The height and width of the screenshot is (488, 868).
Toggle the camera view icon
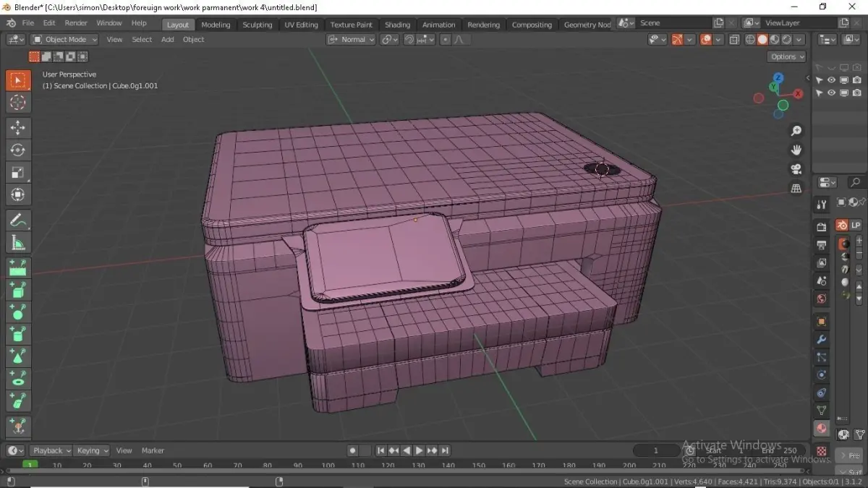pyautogui.click(x=796, y=168)
